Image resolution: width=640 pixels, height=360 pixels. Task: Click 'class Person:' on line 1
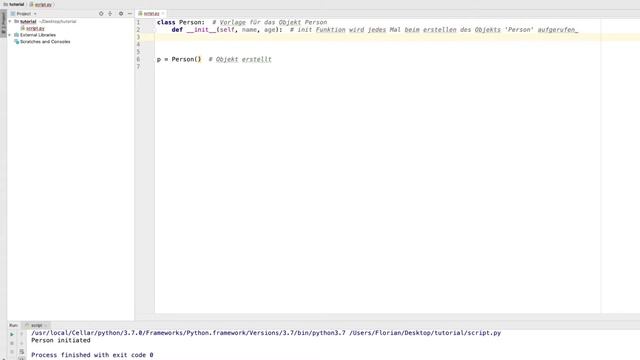181,22
